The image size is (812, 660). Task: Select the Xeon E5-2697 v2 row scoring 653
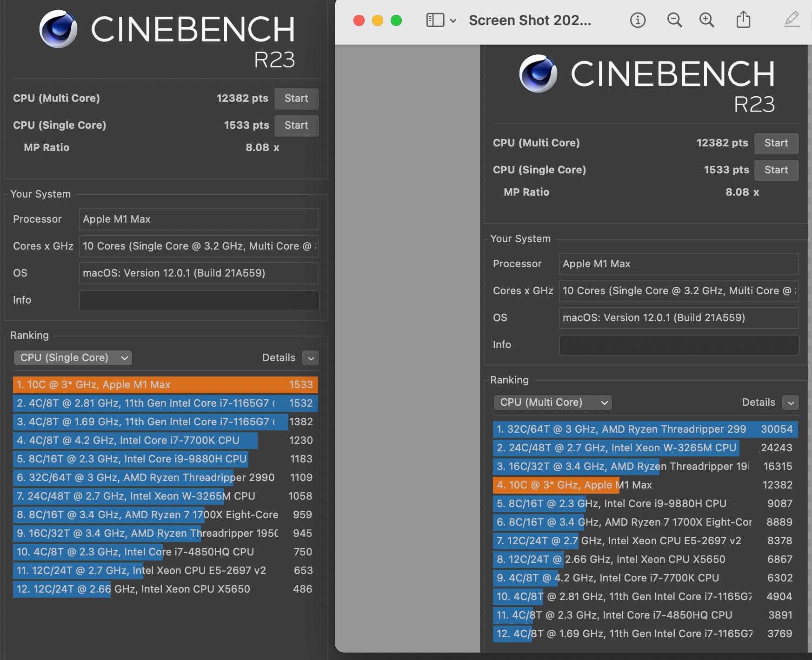click(166, 571)
